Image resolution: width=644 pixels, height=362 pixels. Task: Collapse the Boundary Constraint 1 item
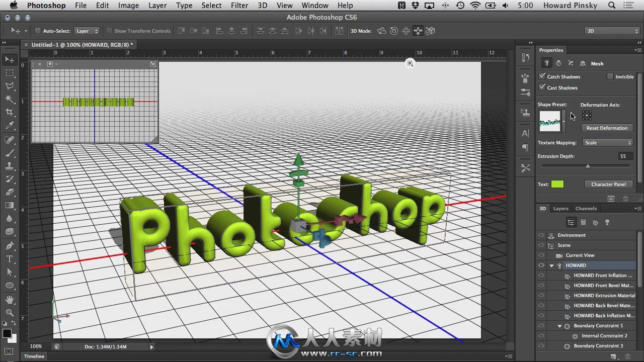pyautogui.click(x=560, y=326)
